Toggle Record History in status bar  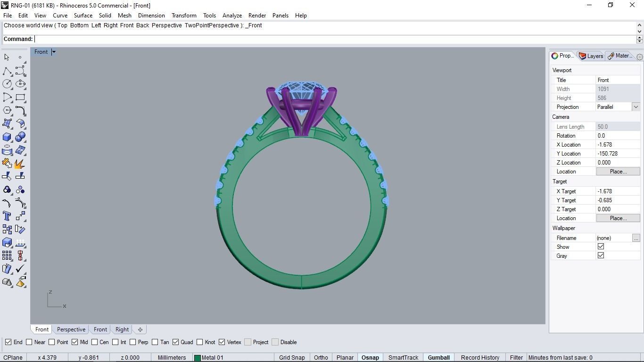coord(480,357)
